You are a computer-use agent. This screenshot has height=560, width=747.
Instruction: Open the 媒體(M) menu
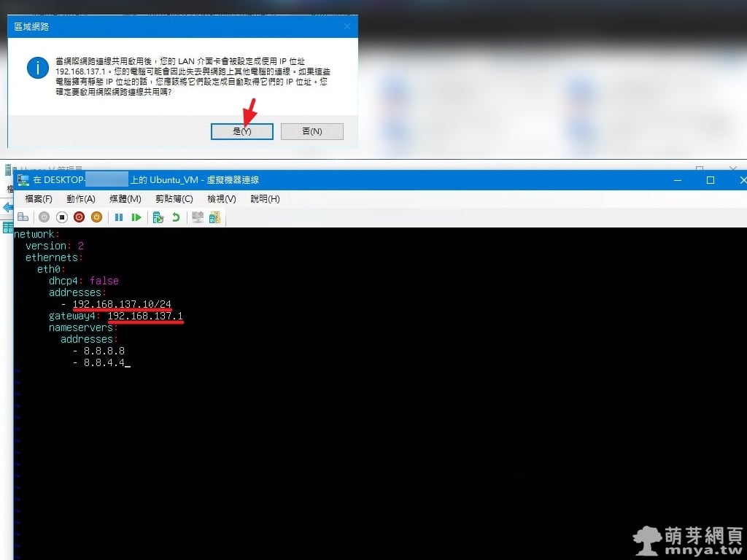[125, 199]
